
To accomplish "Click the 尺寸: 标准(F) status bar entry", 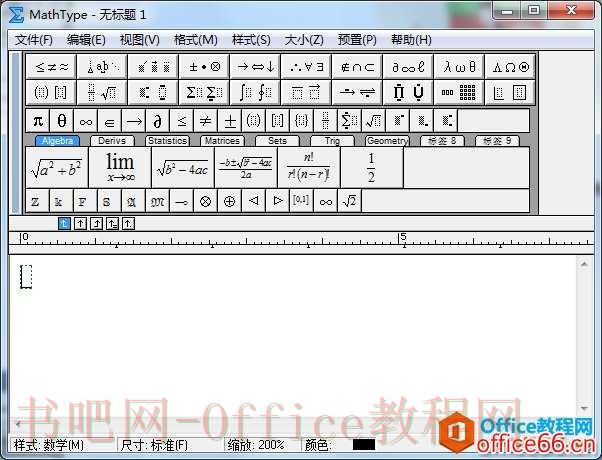I will 154,445.
